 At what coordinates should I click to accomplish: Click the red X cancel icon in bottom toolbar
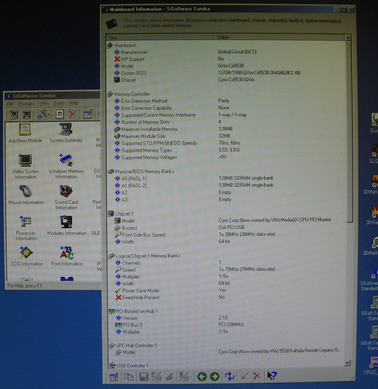tap(256, 376)
